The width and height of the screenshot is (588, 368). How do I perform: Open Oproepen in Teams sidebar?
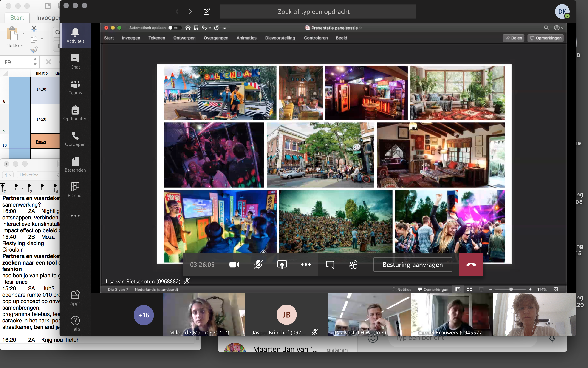[75, 139]
